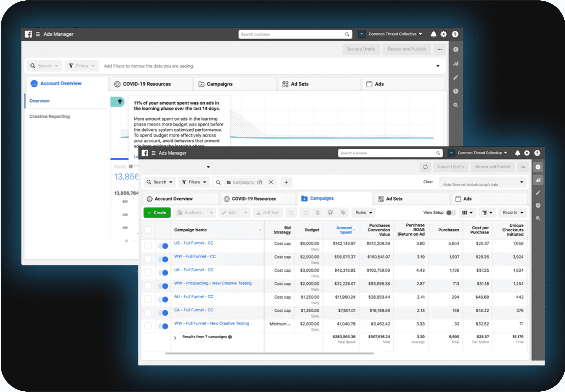Expand the Results from 7 campaigns row

point(175,338)
